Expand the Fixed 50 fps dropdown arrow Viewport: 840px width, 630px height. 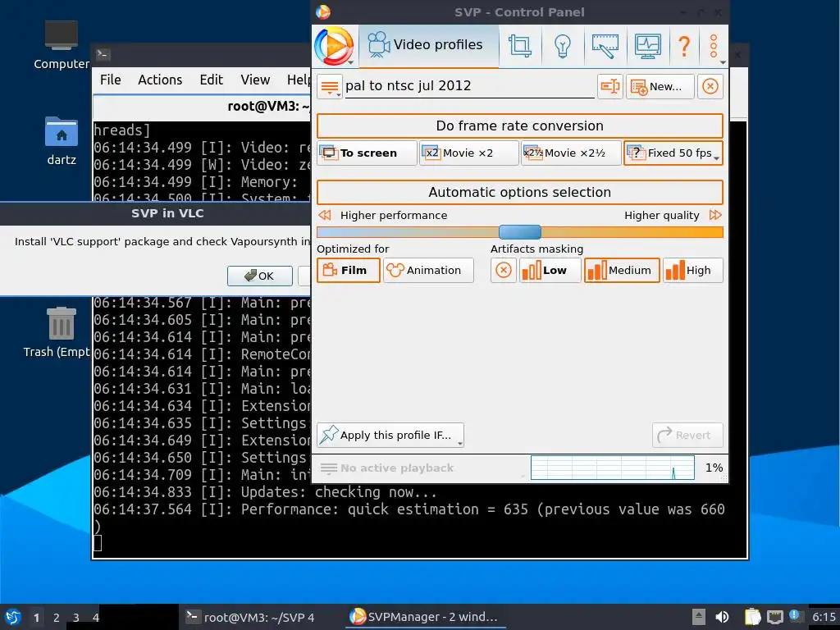717,157
